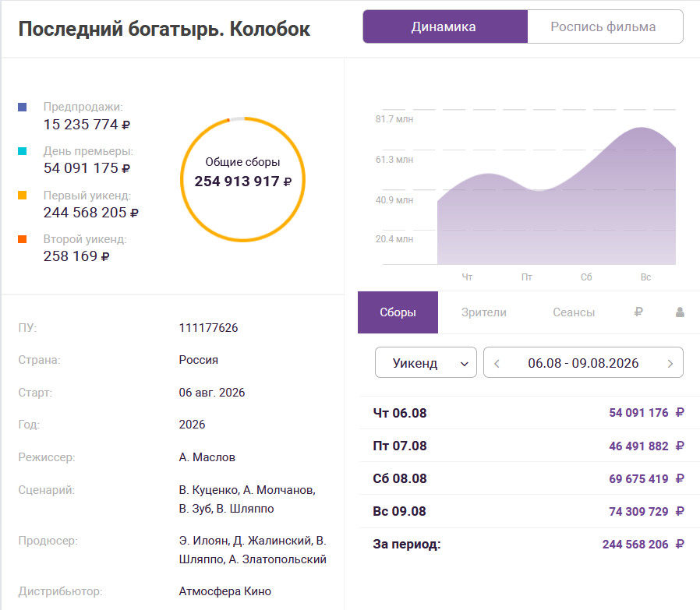Click the Предпродажи value 15 235 774

pyautogui.click(x=87, y=125)
